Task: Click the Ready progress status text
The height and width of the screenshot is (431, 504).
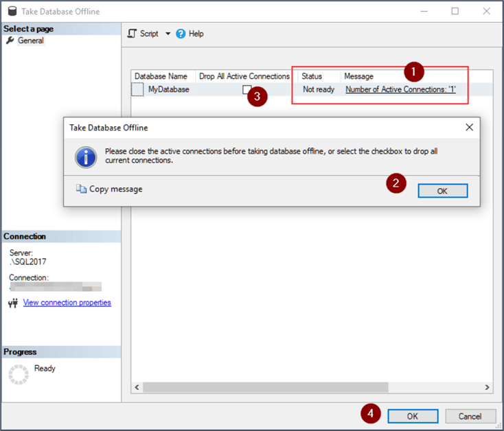Action: coord(45,369)
